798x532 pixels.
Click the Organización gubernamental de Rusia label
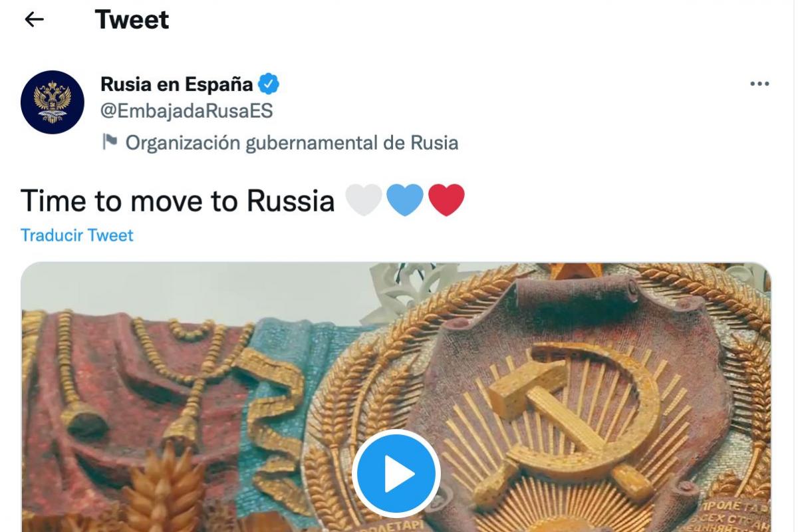click(x=291, y=142)
